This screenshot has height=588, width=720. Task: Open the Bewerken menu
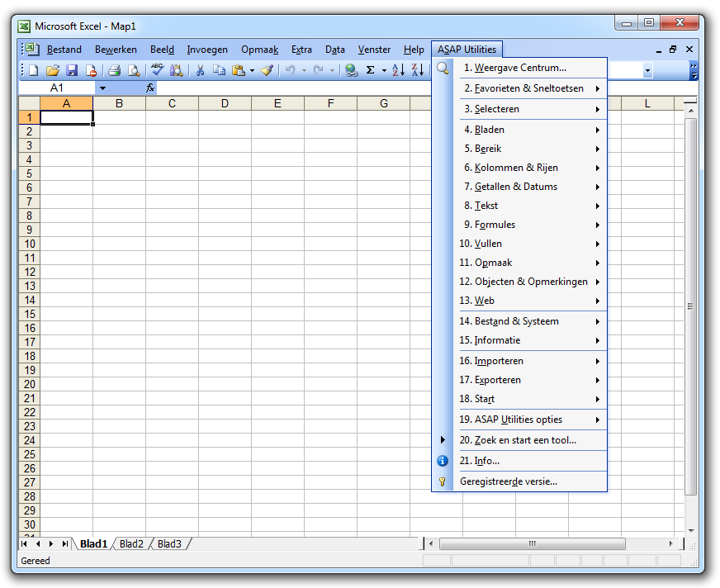click(x=116, y=50)
